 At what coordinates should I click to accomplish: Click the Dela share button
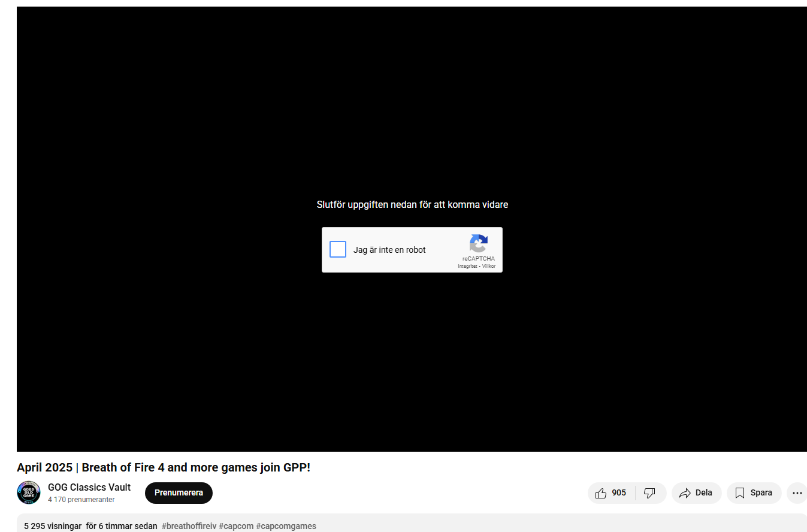click(697, 493)
